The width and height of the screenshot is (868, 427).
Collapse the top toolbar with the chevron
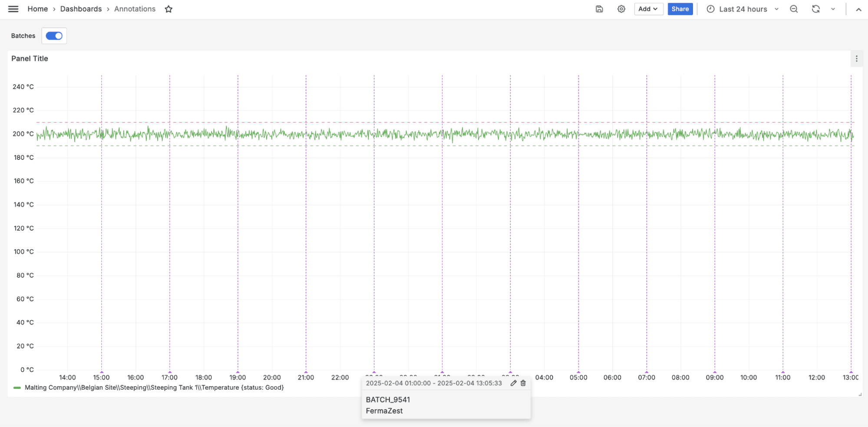[858, 9]
